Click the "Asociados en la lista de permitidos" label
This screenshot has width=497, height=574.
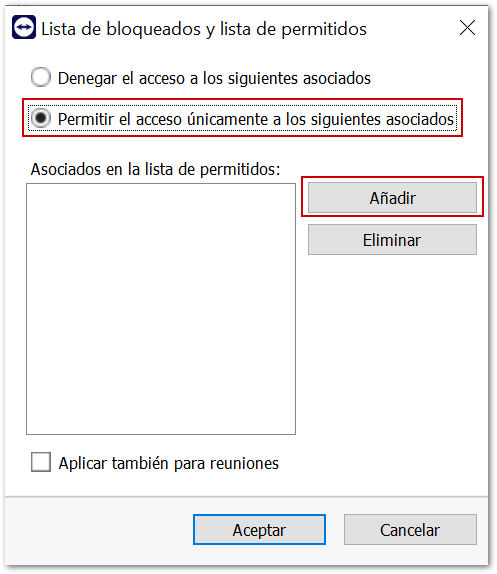(x=155, y=169)
